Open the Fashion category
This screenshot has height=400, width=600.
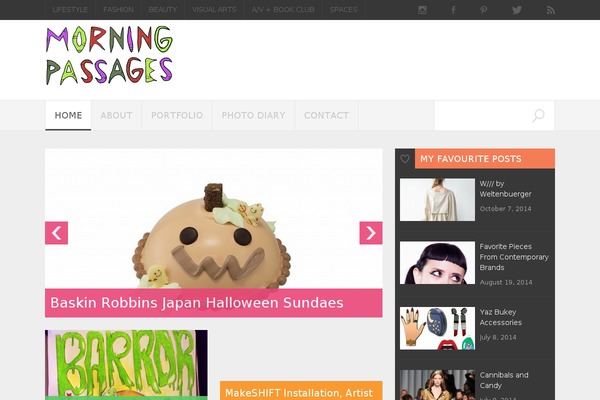point(118,10)
